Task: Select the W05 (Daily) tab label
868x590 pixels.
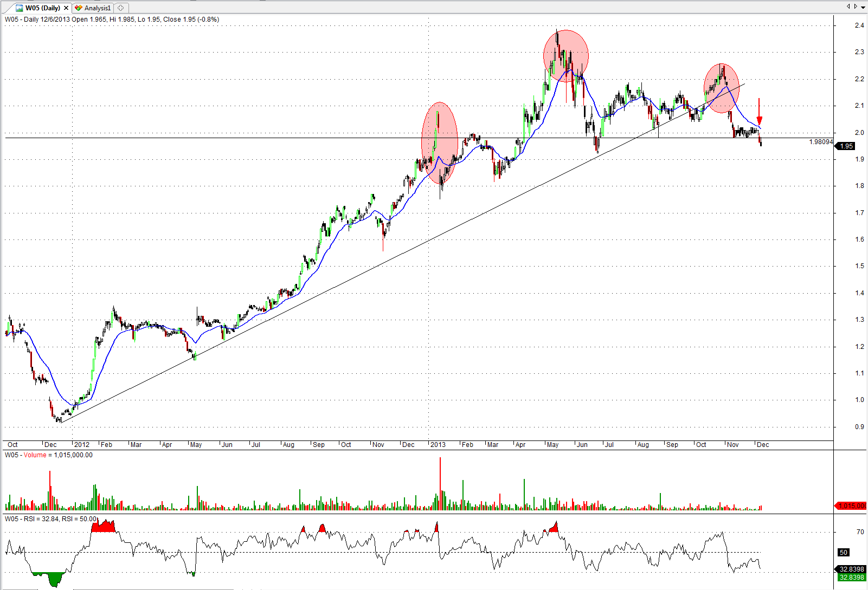Action: tap(42, 8)
